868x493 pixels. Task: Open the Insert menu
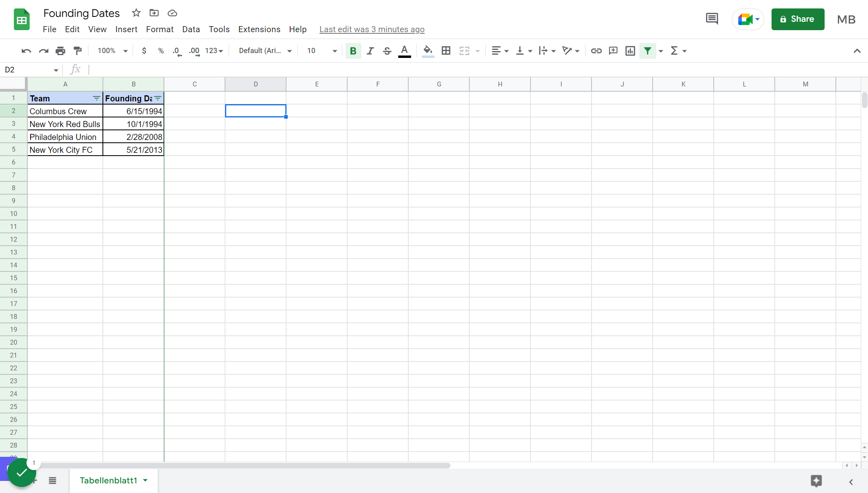pyautogui.click(x=126, y=29)
